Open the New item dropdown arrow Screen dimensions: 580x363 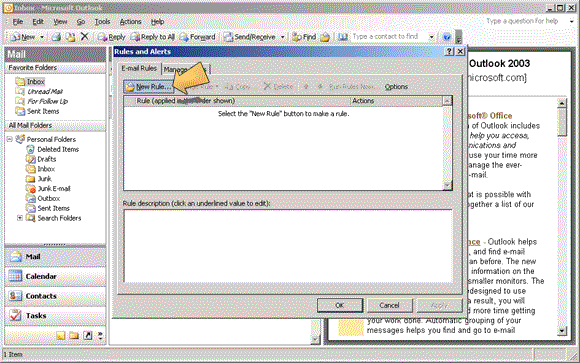pyautogui.click(x=42, y=37)
